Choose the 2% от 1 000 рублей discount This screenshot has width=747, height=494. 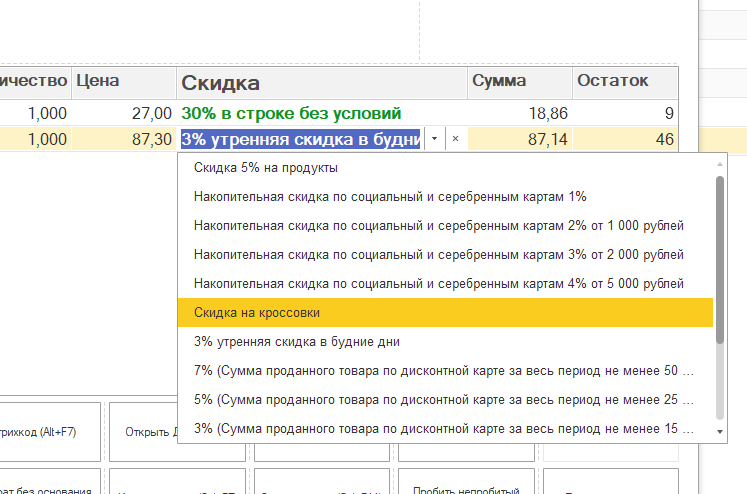pos(445,226)
